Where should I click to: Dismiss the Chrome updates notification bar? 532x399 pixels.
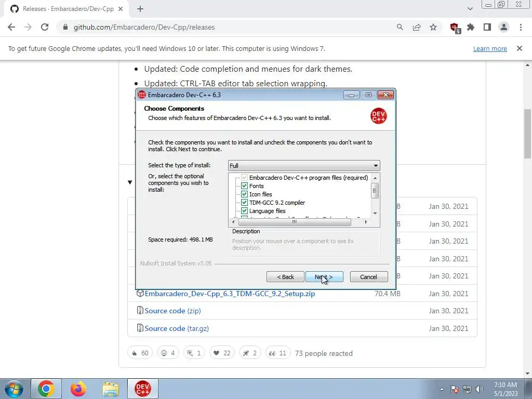click(x=520, y=48)
